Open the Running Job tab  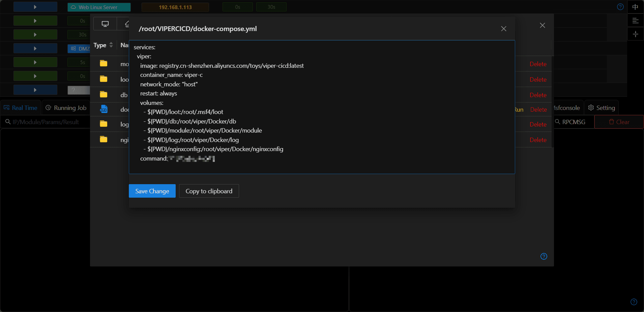pos(66,108)
